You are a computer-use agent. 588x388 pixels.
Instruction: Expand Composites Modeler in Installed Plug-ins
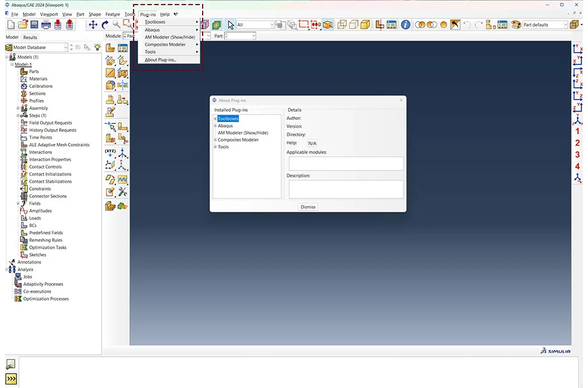pyautogui.click(x=215, y=140)
